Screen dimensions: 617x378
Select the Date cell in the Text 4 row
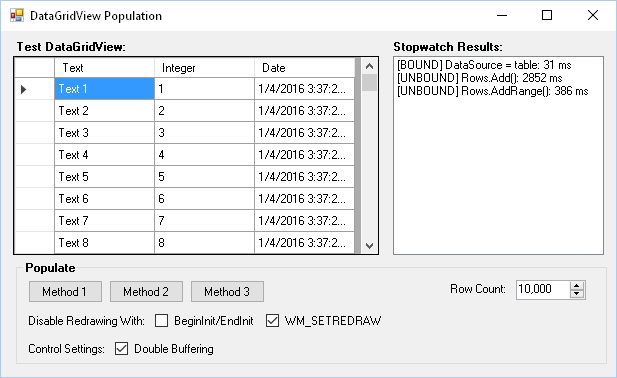(x=304, y=155)
